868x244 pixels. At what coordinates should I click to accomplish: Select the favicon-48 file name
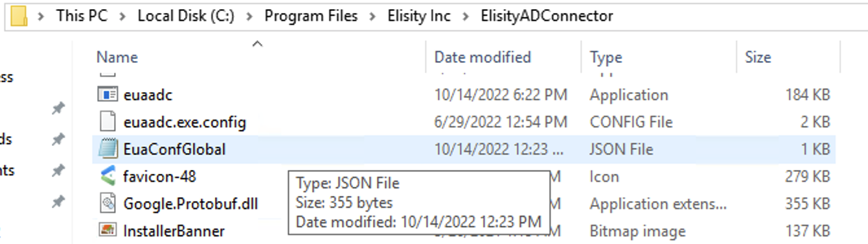coord(159,177)
